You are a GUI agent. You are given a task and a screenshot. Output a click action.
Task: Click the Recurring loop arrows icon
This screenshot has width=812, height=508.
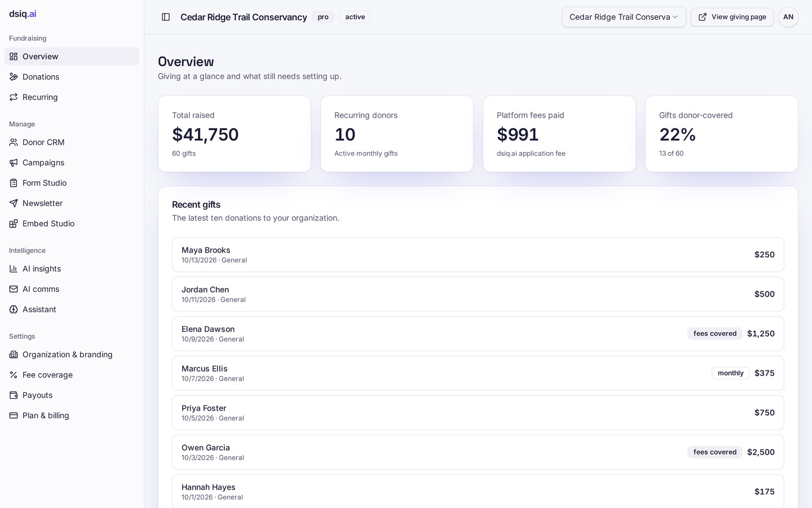[14, 97]
